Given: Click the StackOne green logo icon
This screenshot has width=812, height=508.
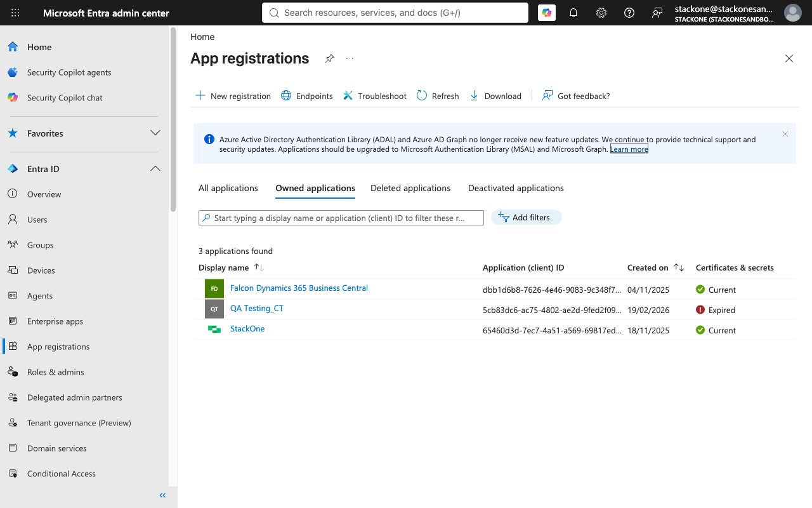Looking at the screenshot, I should 214,330.
